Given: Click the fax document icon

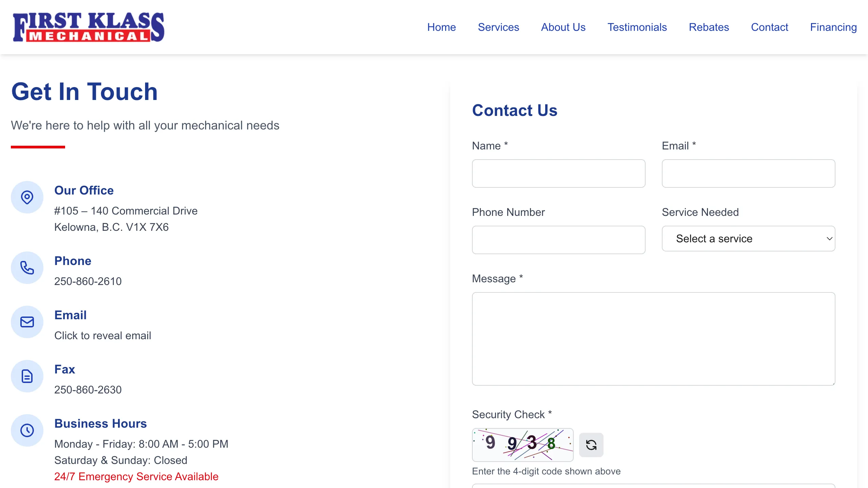Looking at the screenshot, I should 27,376.
